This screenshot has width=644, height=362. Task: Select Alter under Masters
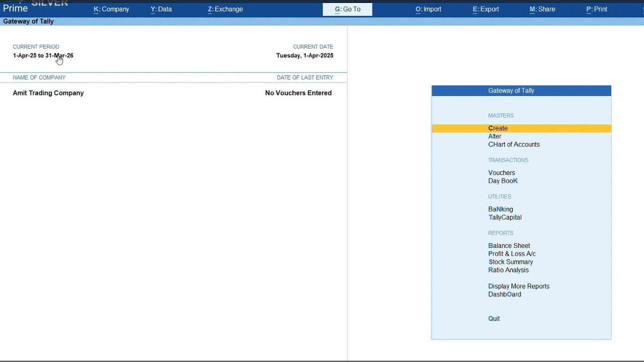click(x=495, y=136)
